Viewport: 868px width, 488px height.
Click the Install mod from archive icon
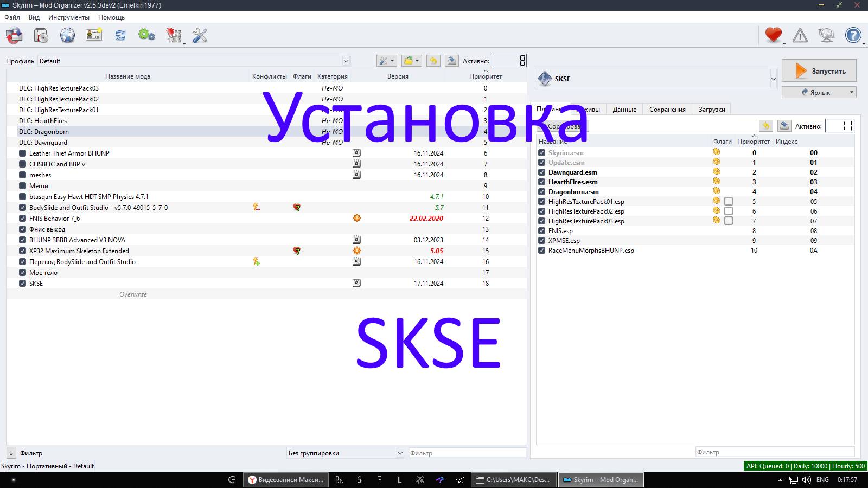(41, 36)
